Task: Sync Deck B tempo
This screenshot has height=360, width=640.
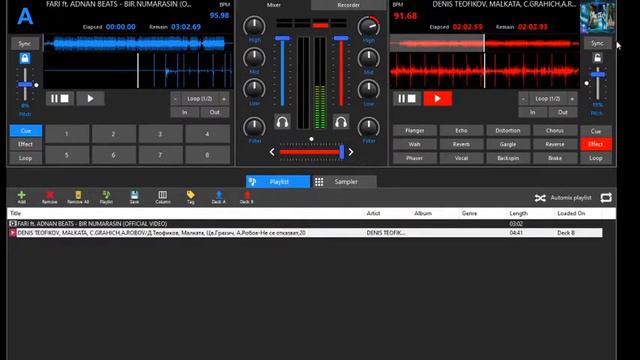Action: click(x=598, y=43)
